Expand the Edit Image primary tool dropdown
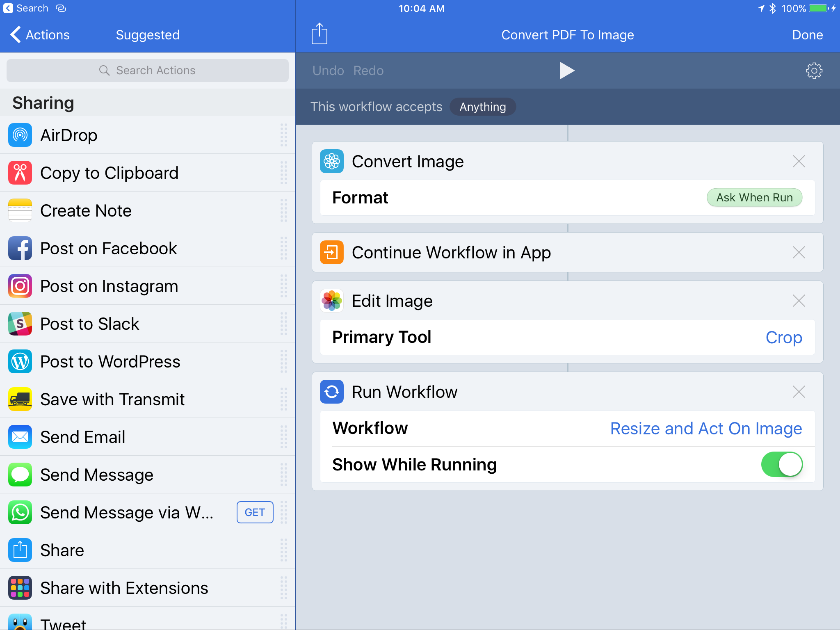 784,338
